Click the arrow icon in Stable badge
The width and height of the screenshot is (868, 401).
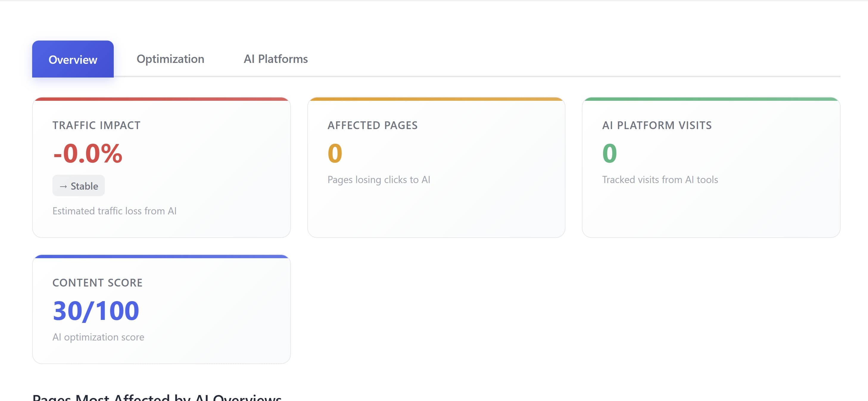click(x=64, y=185)
